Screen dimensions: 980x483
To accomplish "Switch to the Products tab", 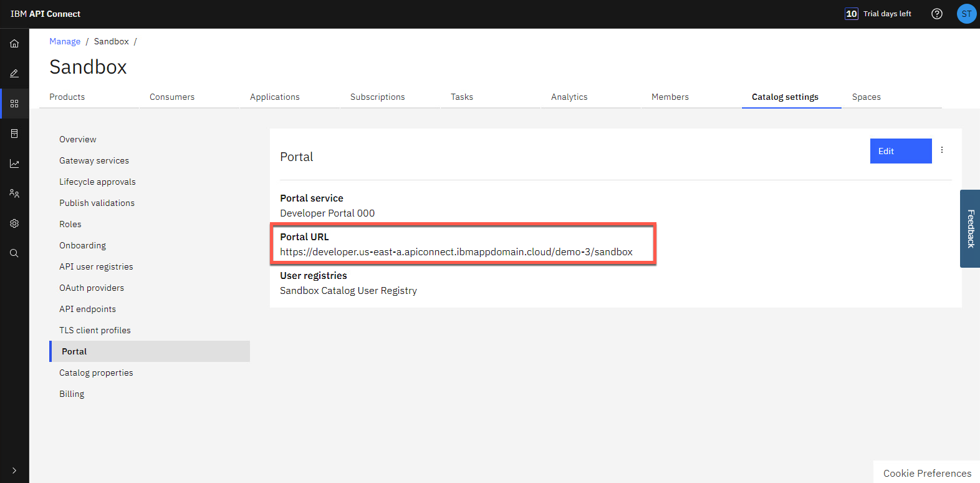I will pyautogui.click(x=67, y=97).
